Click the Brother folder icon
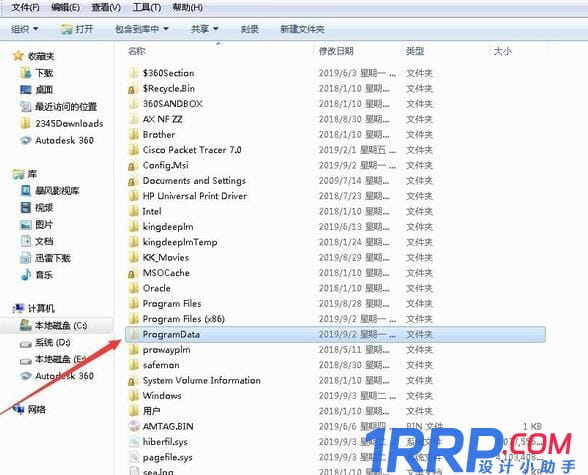 [x=133, y=135]
